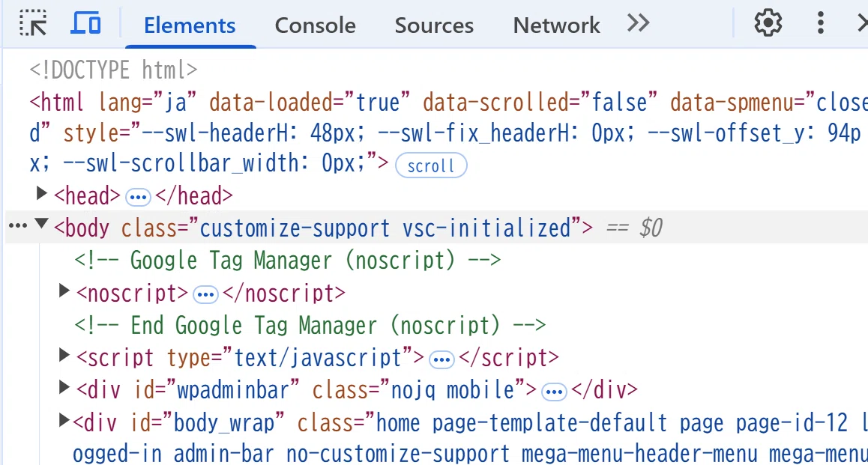Click the wpadminbar id value
868x465 pixels.
(x=233, y=390)
